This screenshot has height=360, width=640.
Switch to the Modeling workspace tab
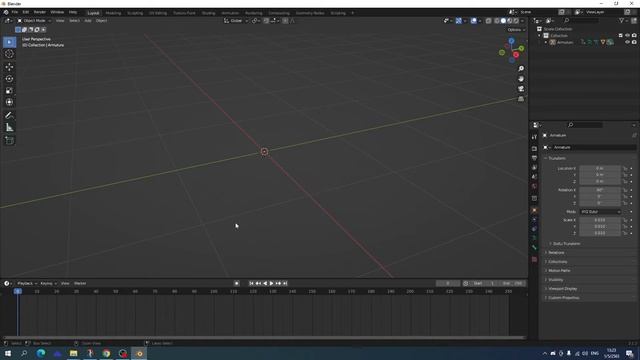click(x=113, y=13)
